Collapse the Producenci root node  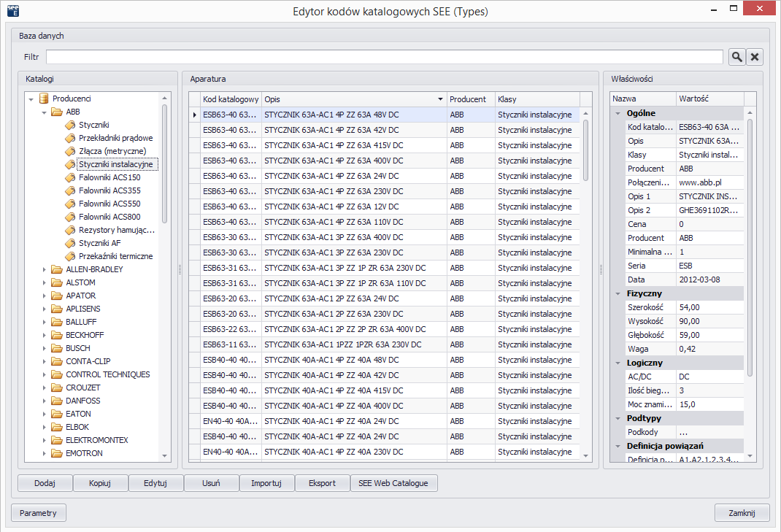(x=31, y=99)
